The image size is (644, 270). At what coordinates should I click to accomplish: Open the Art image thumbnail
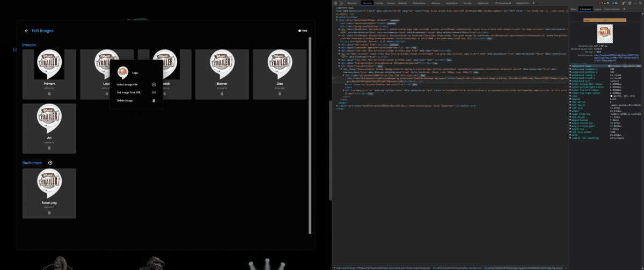click(49, 119)
